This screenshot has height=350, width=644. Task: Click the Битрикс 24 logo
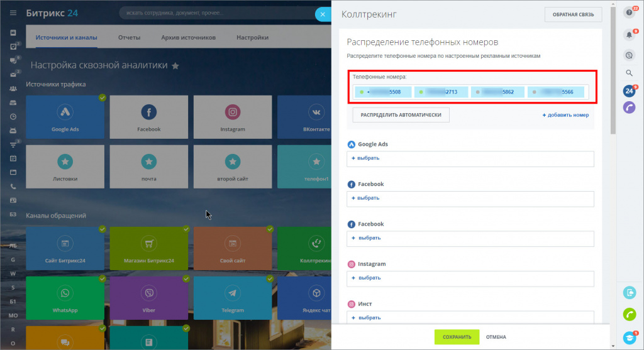[x=52, y=13]
